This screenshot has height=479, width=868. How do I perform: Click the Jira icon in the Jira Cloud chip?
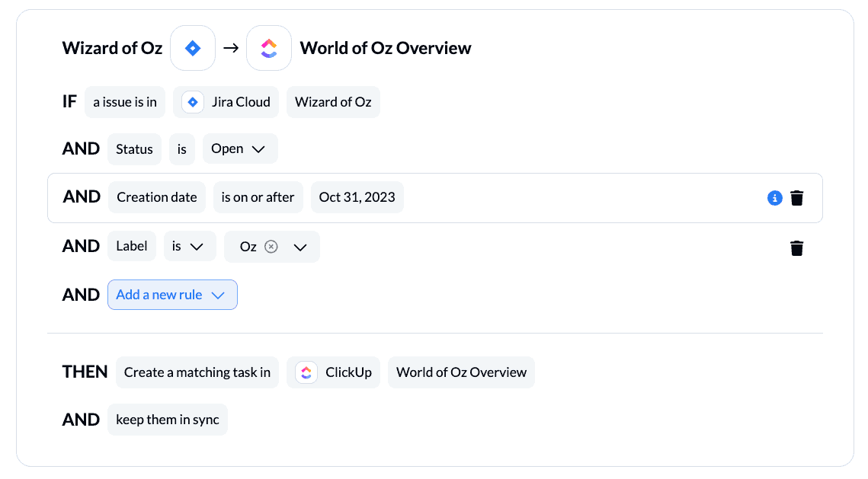(193, 102)
